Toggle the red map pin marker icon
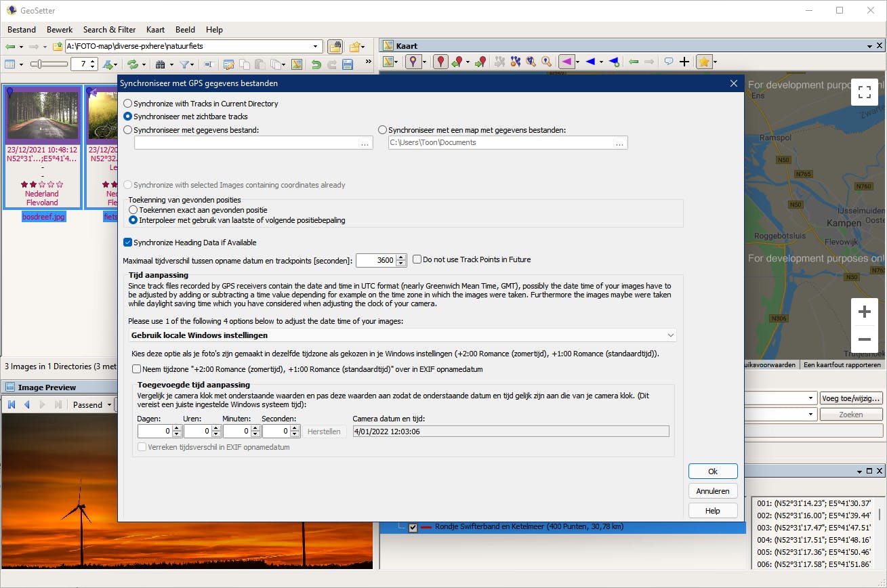Image resolution: width=887 pixels, height=588 pixels. pos(440,62)
